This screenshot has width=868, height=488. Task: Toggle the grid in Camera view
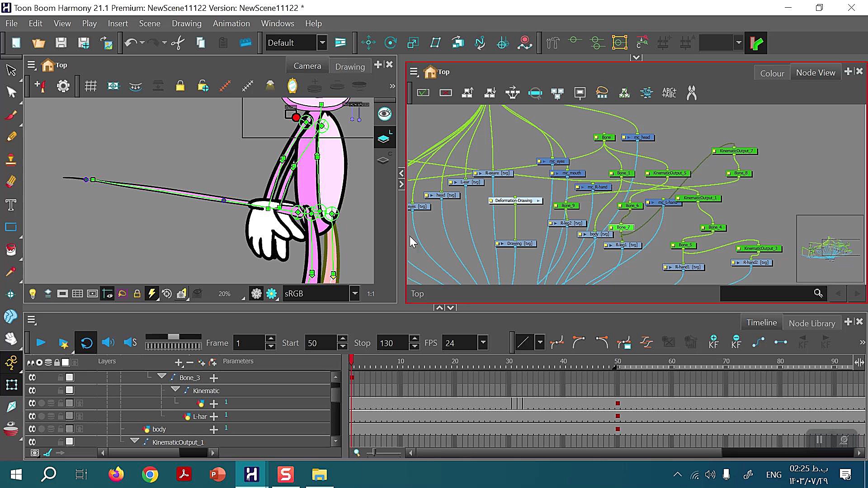91,86
